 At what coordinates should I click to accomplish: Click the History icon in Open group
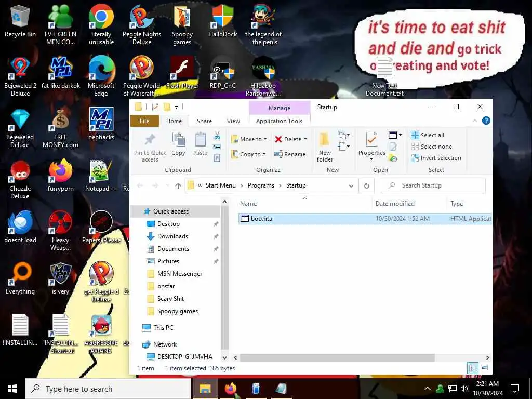(x=393, y=158)
